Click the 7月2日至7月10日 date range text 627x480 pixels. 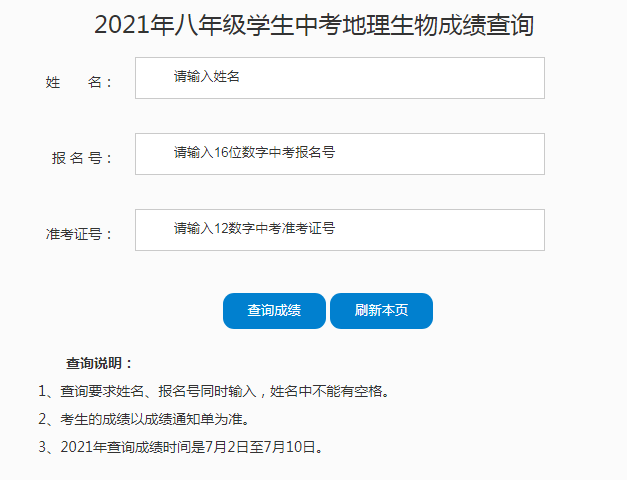point(262,447)
